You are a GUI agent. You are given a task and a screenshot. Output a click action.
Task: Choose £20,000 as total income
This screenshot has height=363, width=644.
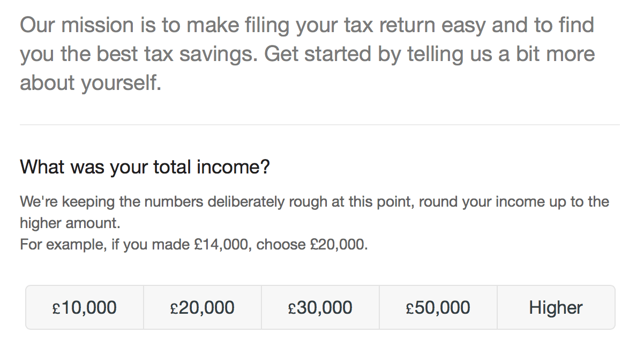203,307
